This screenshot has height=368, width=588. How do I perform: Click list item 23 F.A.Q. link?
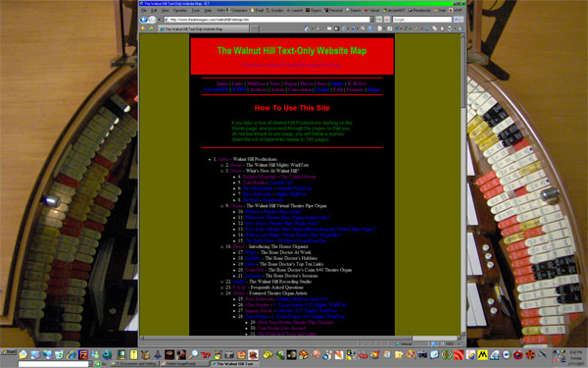(239, 288)
